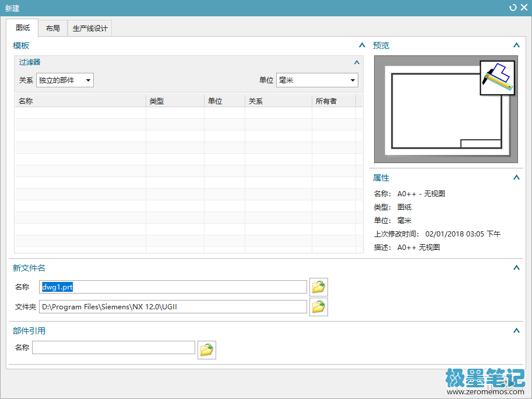
Task: Close the 新建 dialog window
Action: (x=523, y=8)
